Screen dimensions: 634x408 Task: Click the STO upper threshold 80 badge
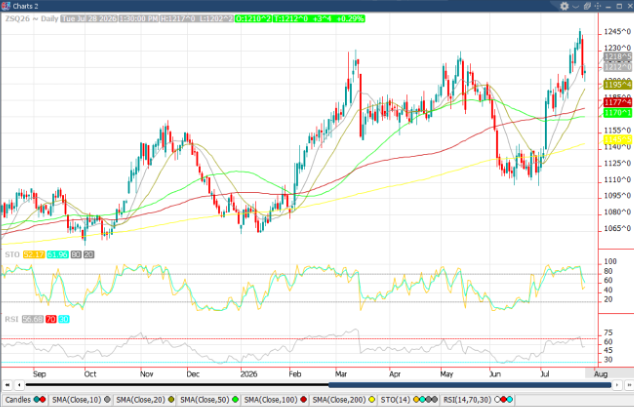[x=76, y=254]
